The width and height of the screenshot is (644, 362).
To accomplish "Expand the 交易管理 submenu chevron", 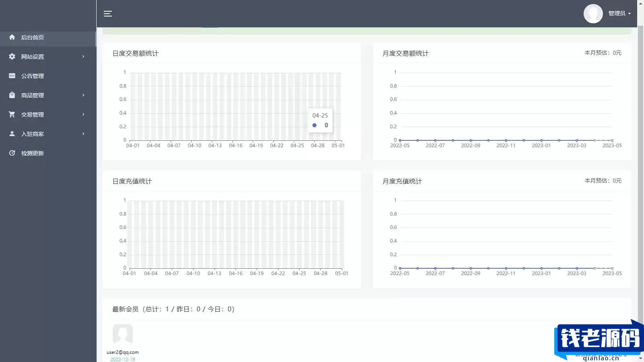I will click(83, 114).
